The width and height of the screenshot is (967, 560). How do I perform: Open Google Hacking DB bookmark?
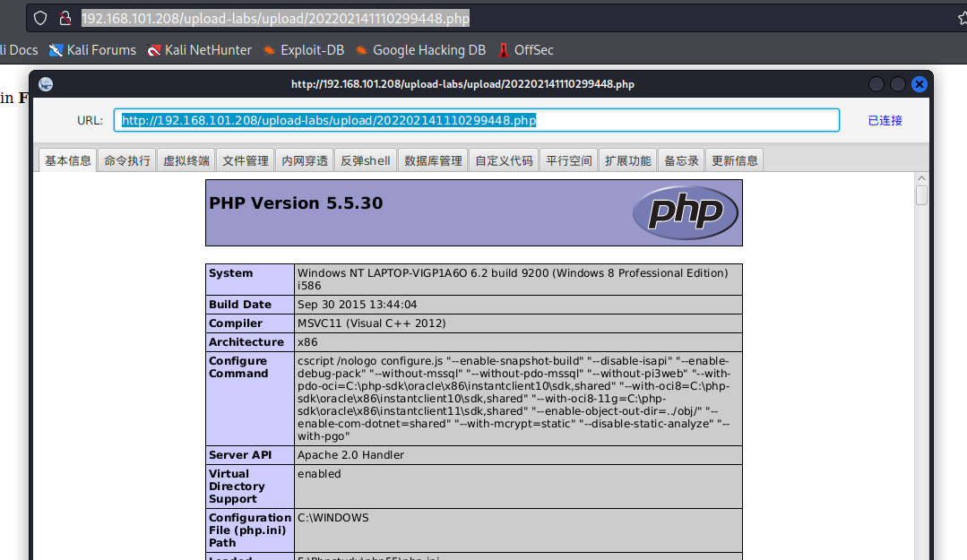(420, 50)
